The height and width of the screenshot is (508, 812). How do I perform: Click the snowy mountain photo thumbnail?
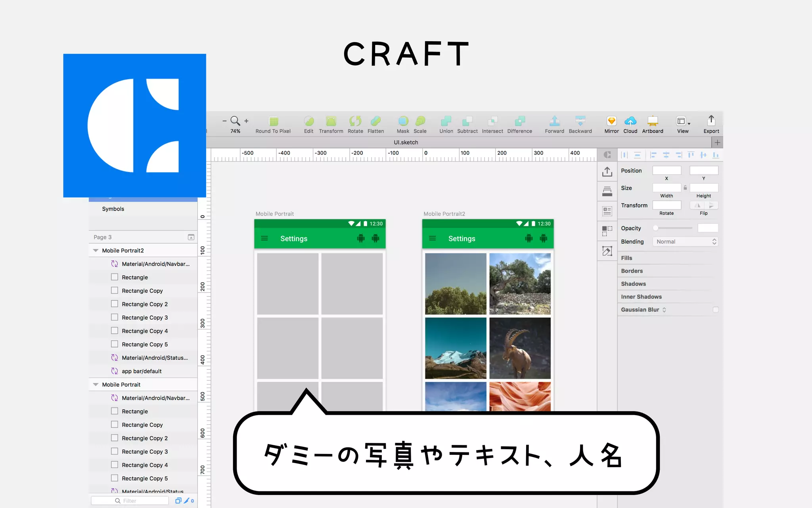pyautogui.click(x=456, y=348)
